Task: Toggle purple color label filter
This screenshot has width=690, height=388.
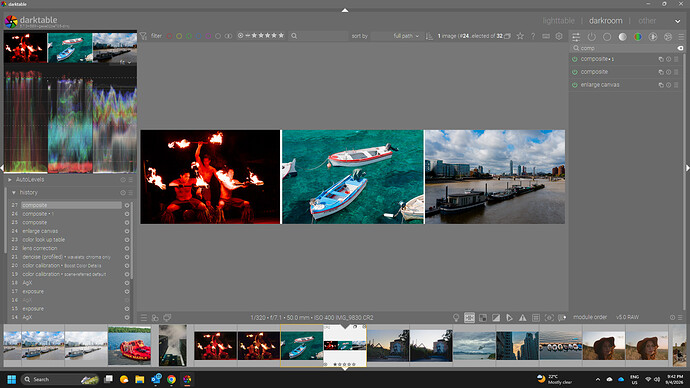Action: click(x=208, y=36)
